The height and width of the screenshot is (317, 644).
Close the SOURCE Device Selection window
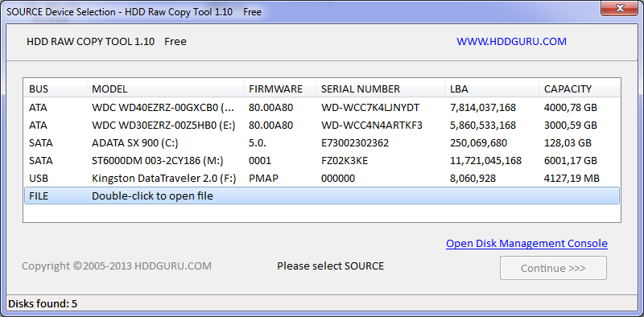point(618,8)
